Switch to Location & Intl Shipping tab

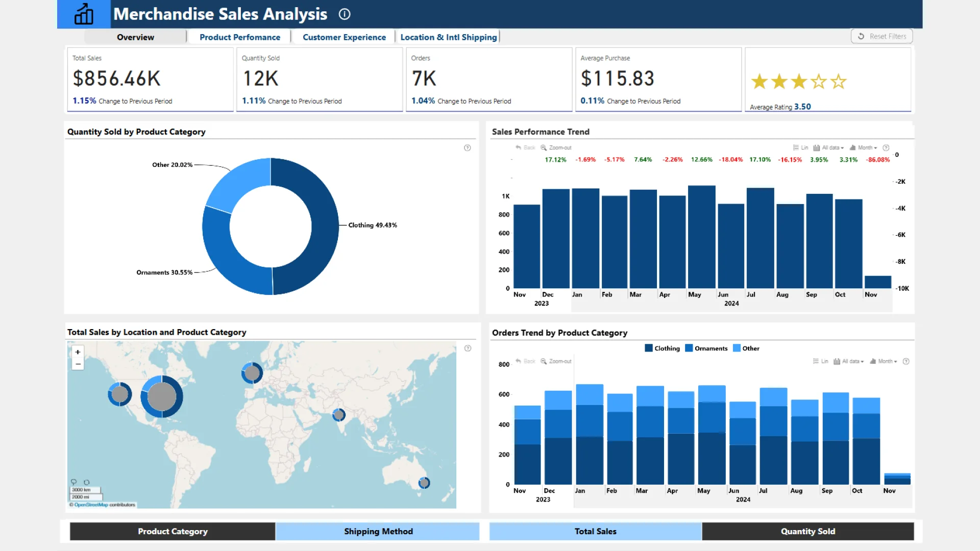(448, 37)
